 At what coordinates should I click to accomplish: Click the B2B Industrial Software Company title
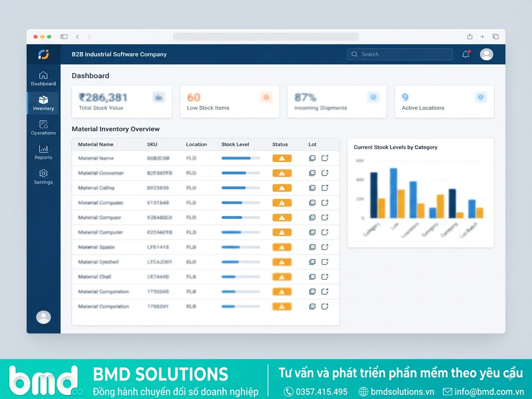pos(119,54)
